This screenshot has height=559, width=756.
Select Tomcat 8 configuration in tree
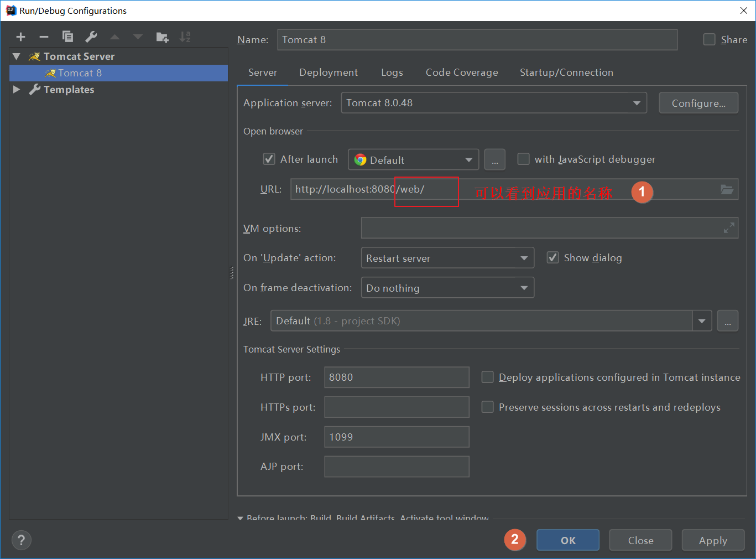(118, 73)
